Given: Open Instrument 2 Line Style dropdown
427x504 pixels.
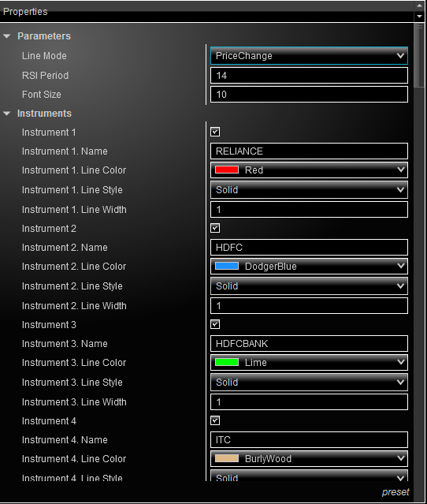Looking at the screenshot, I should pos(309,286).
